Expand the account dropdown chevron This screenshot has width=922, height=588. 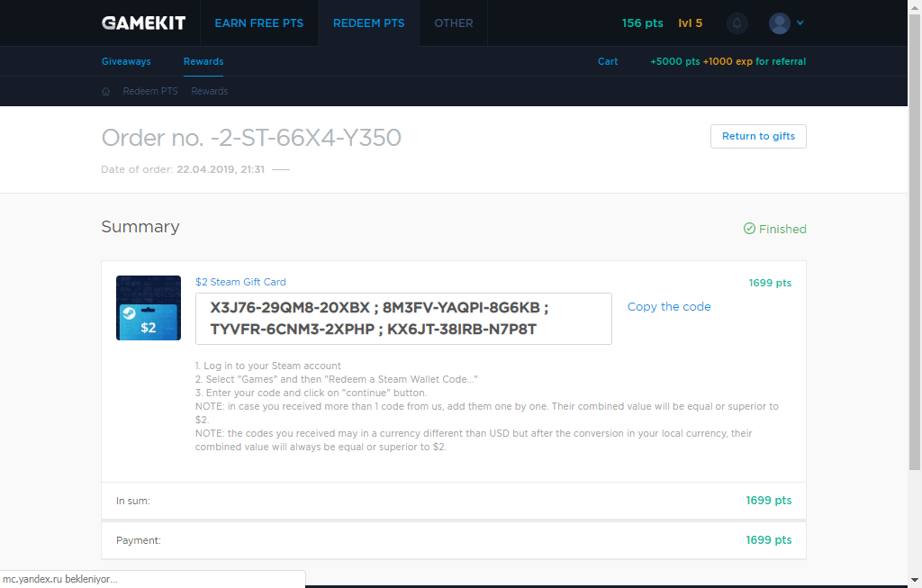point(800,23)
